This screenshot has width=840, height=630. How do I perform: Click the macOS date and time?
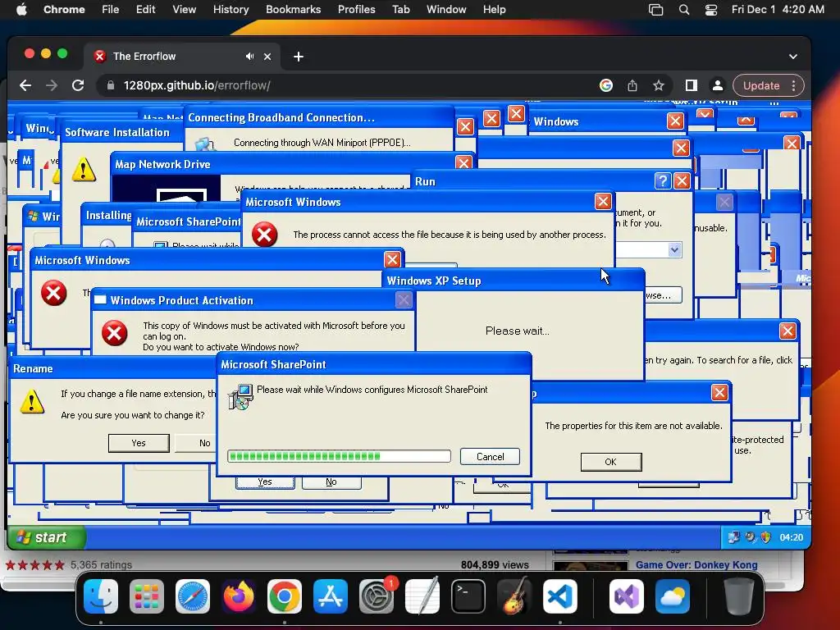point(778,10)
